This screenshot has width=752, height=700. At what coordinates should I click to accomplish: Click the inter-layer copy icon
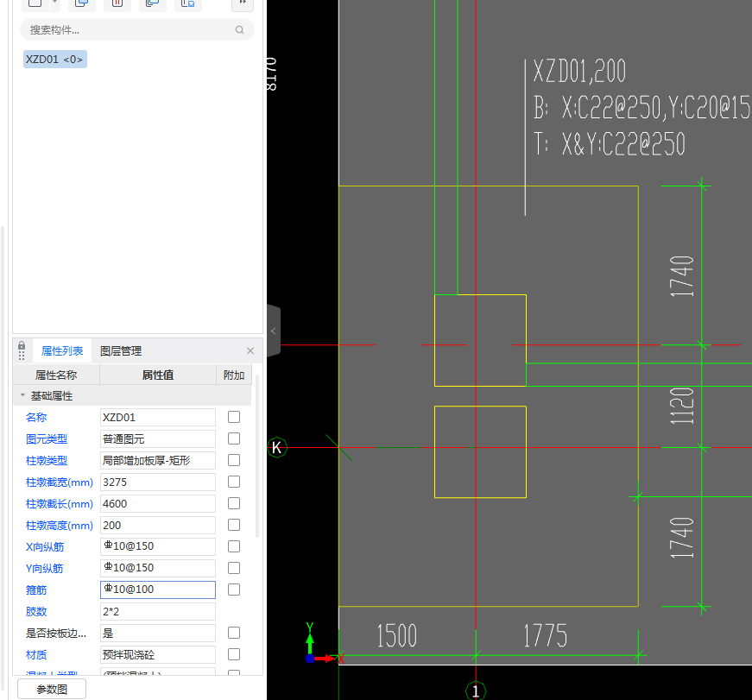click(153, 3)
